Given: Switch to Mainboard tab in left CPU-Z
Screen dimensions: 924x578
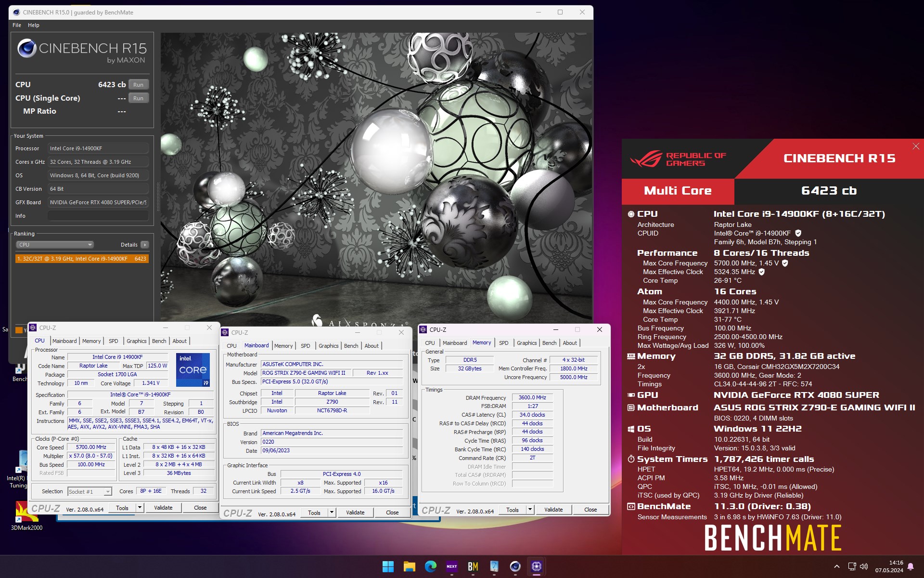Looking at the screenshot, I should (64, 341).
